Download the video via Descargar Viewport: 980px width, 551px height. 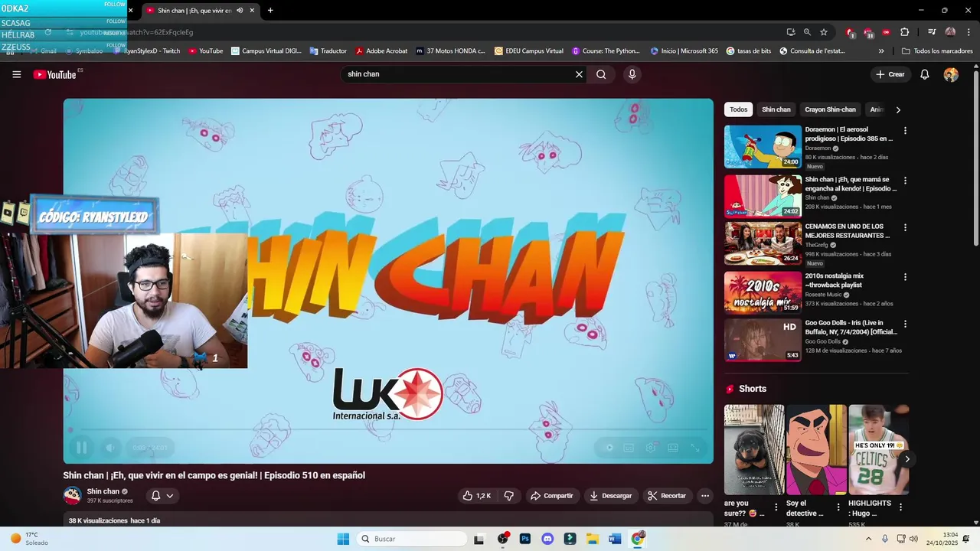point(610,496)
